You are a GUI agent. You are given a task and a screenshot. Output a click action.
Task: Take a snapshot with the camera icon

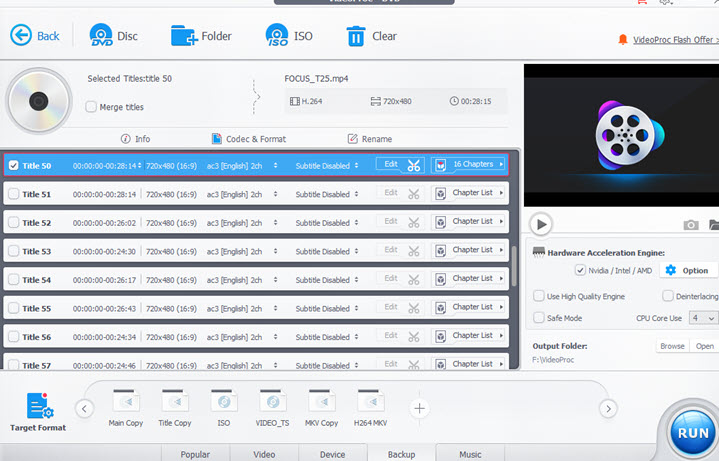pos(690,225)
